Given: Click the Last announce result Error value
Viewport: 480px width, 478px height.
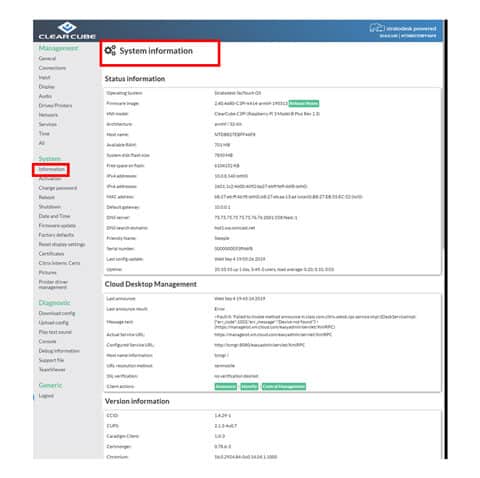Looking at the screenshot, I should 220,309.
